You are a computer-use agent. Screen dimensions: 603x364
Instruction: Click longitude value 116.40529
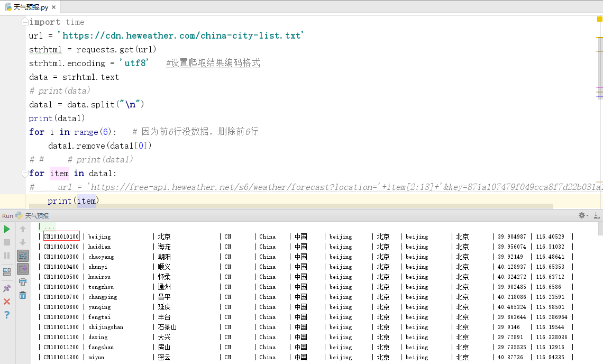coord(550,236)
